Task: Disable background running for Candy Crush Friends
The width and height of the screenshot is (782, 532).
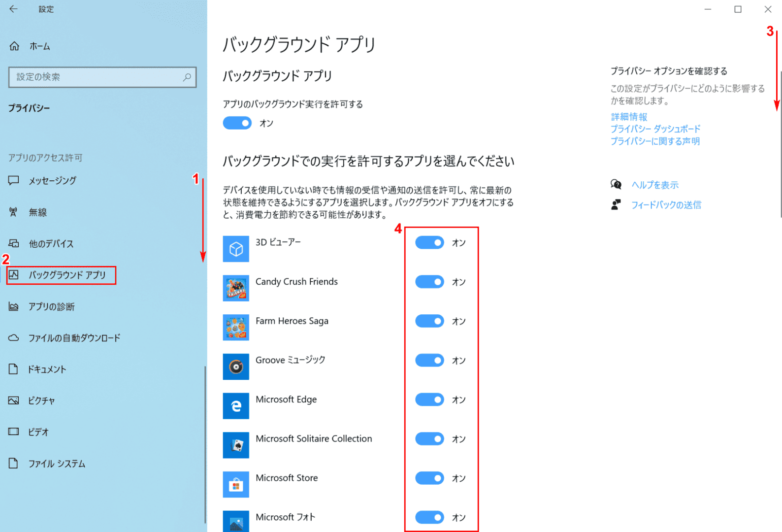Action: (429, 282)
